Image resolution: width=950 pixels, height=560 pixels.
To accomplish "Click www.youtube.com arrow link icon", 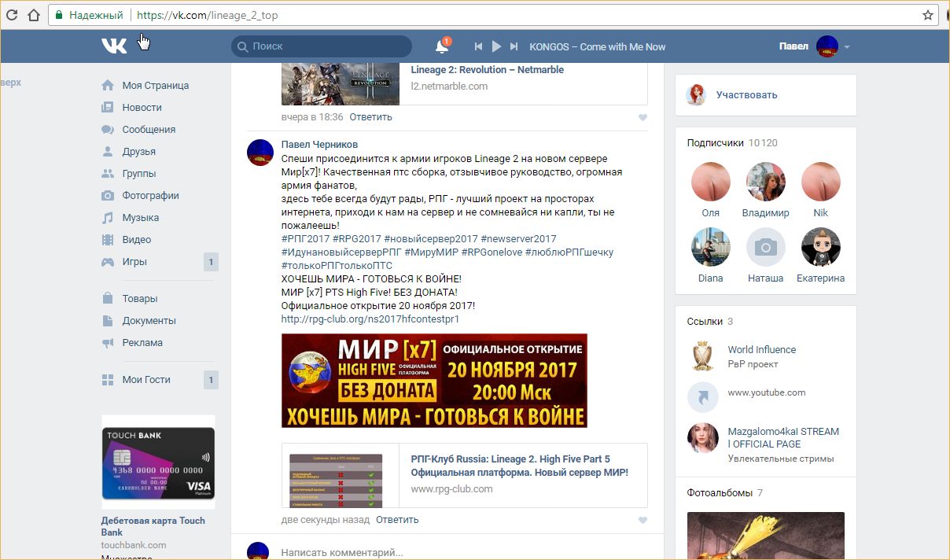I will tap(702, 397).
